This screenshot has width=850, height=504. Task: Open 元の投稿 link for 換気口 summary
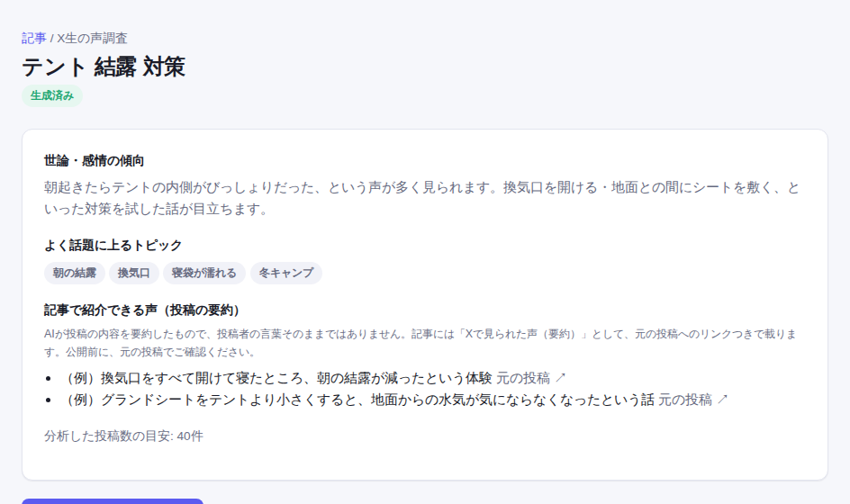[x=530, y=378]
